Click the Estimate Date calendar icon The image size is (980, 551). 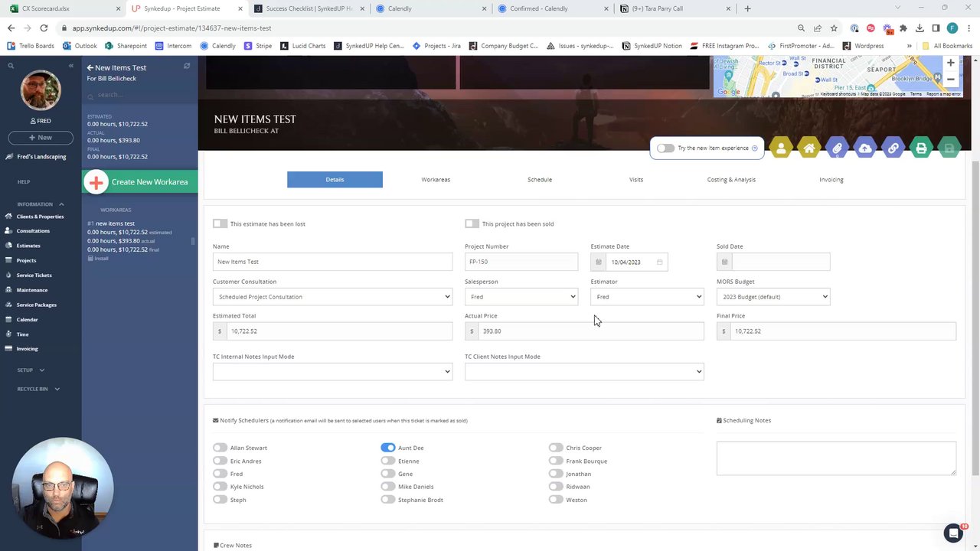tap(598, 262)
